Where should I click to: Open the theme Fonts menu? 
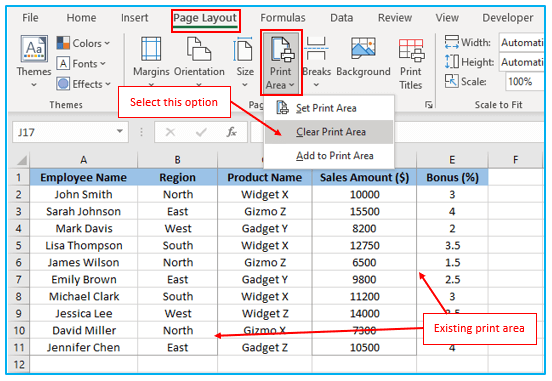pyautogui.click(x=81, y=64)
